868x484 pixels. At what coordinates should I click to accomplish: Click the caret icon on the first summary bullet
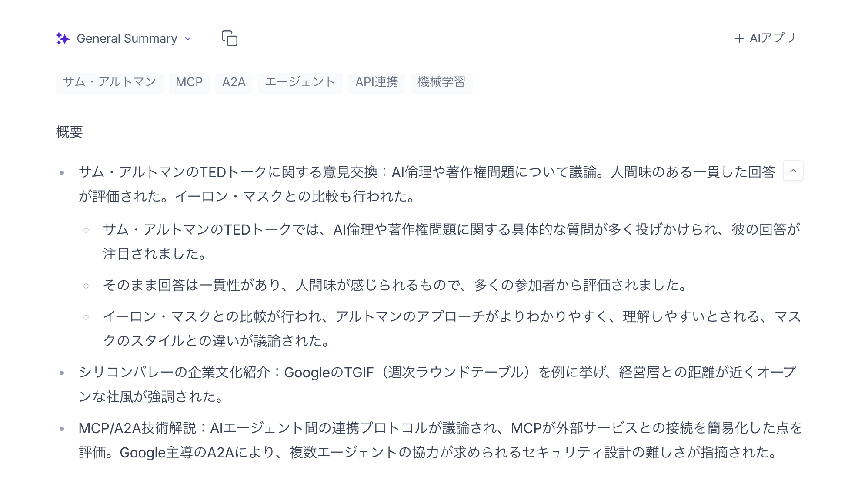pos(793,171)
